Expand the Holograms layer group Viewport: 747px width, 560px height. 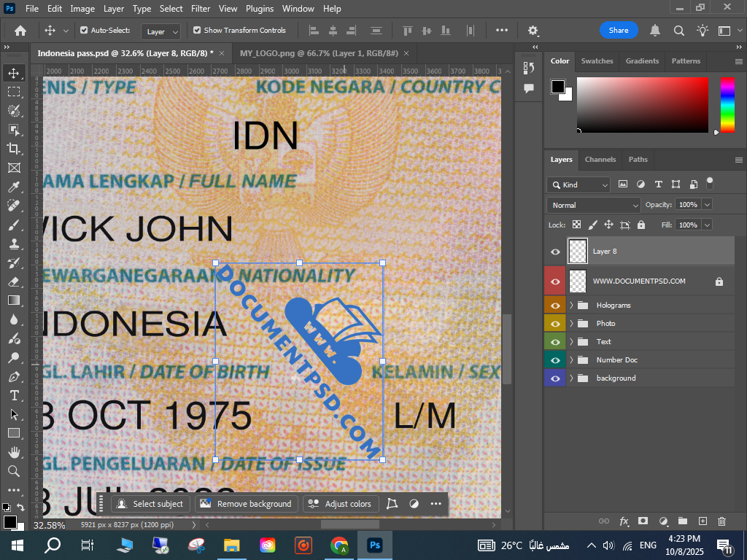click(x=571, y=306)
